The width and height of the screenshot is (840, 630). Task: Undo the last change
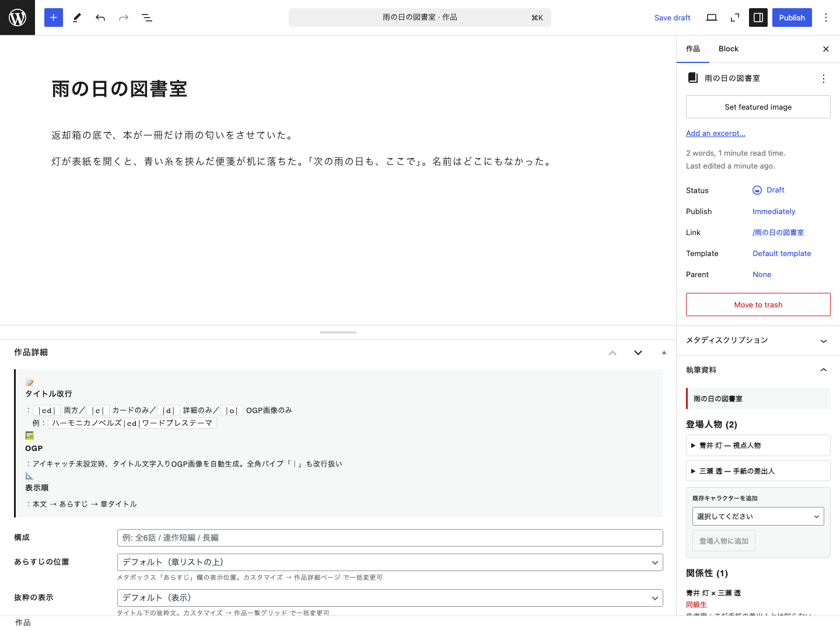pyautogui.click(x=100, y=17)
